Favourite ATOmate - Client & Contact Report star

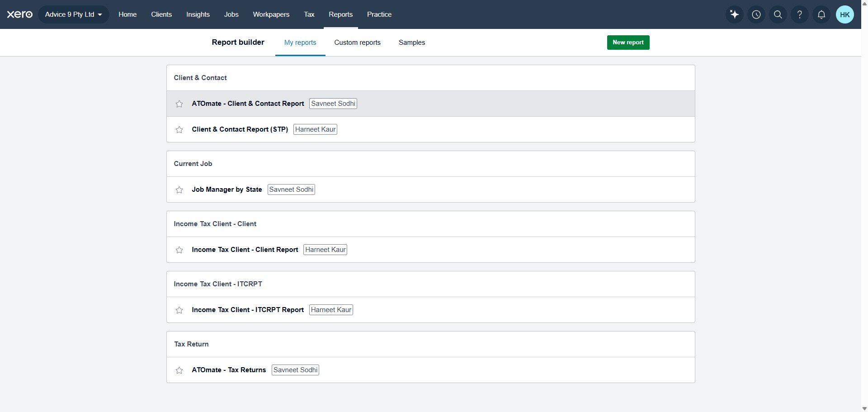click(x=179, y=104)
